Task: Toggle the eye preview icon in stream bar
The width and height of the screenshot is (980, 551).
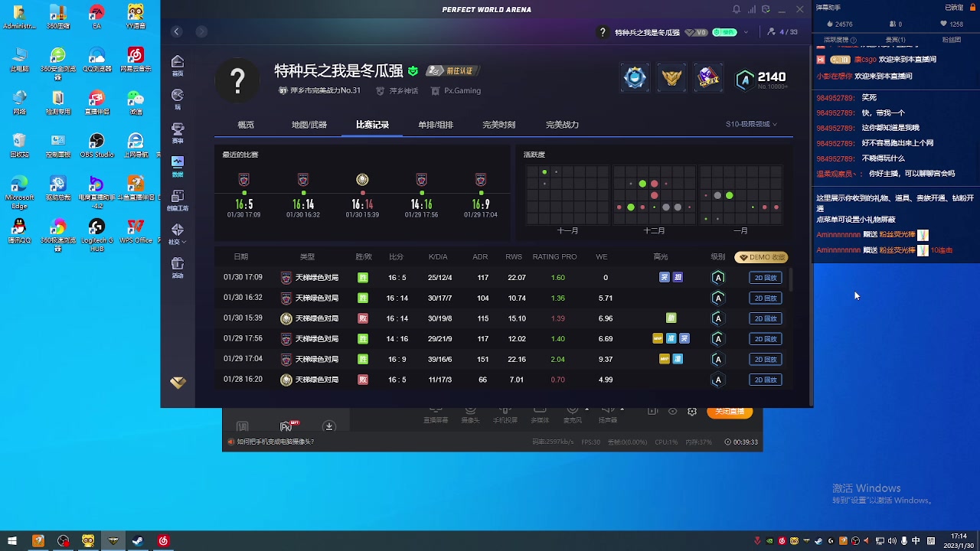Action: (x=672, y=412)
